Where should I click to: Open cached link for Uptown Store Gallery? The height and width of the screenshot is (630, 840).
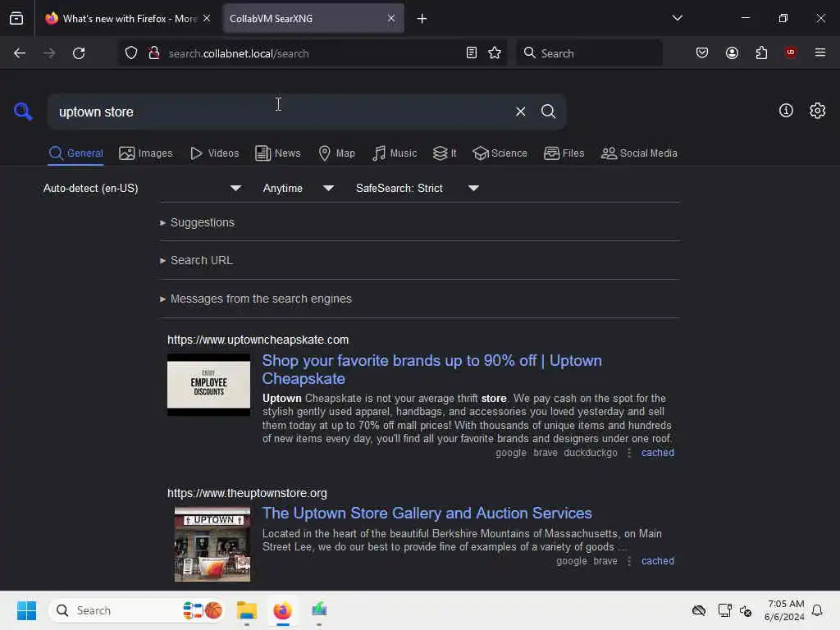(x=657, y=561)
